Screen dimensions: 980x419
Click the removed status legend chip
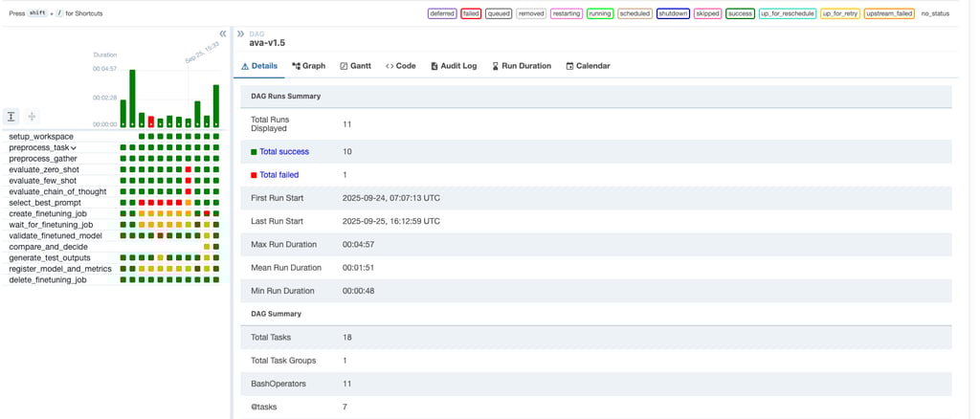[x=531, y=13]
